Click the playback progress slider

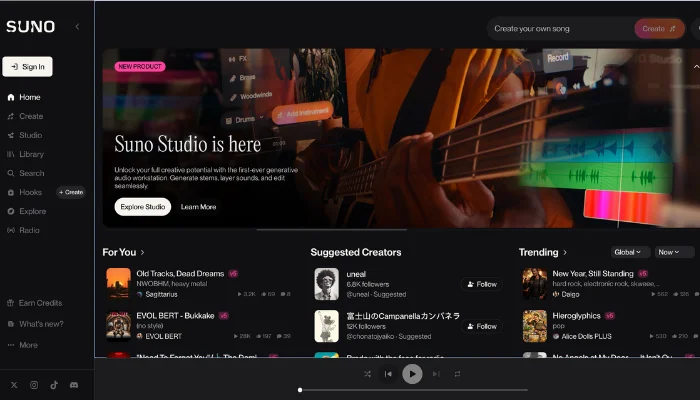click(412, 390)
